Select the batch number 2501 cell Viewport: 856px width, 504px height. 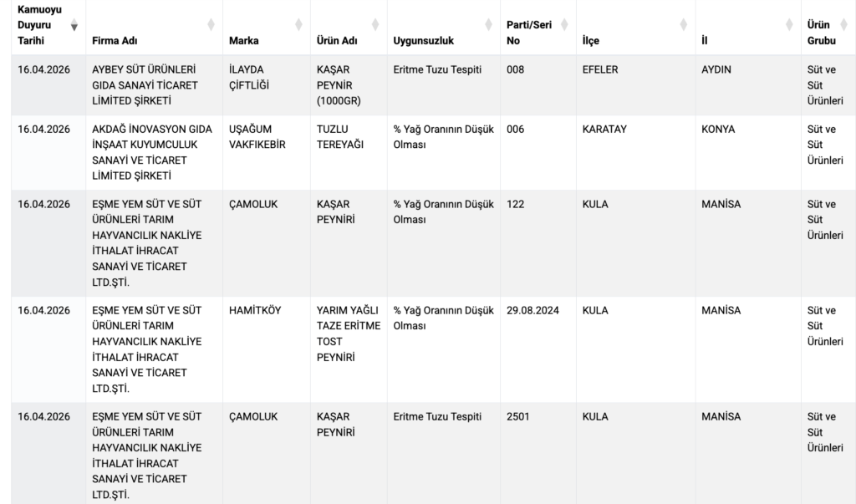click(x=518, y=416)
